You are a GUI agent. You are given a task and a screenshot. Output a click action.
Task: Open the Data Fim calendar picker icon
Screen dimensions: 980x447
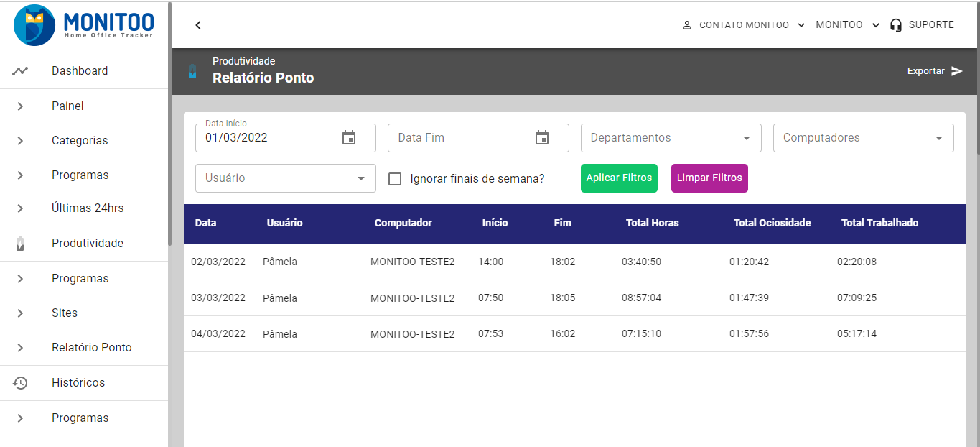[x=542, y=137]
